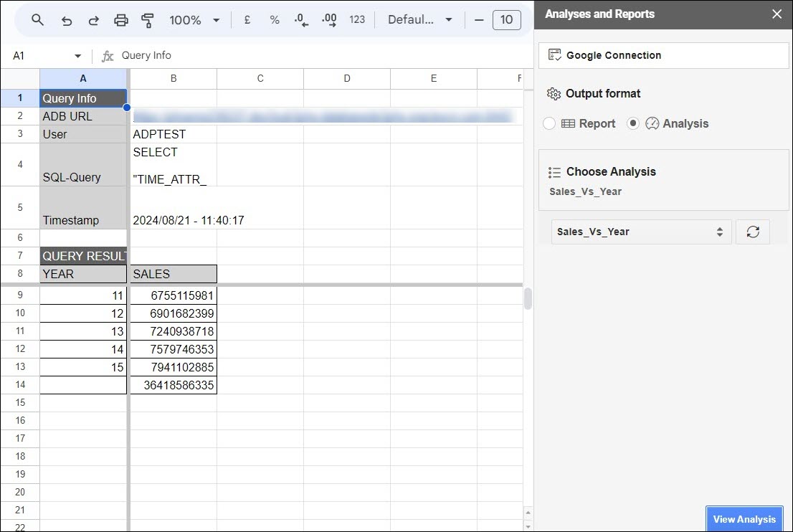This screenshot has height=532, width=793.
Task: Open the search menus magnifier icon
Action: [x=37, y=20]
